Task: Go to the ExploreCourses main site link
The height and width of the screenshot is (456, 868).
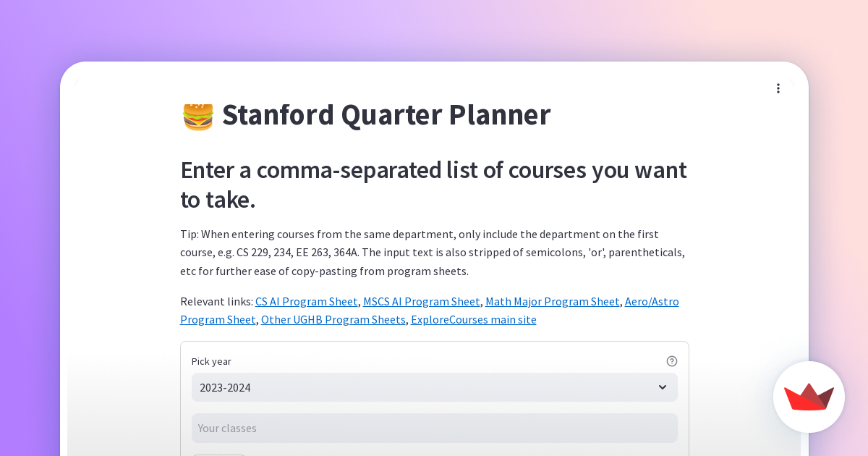Action: tap(473, 319)
